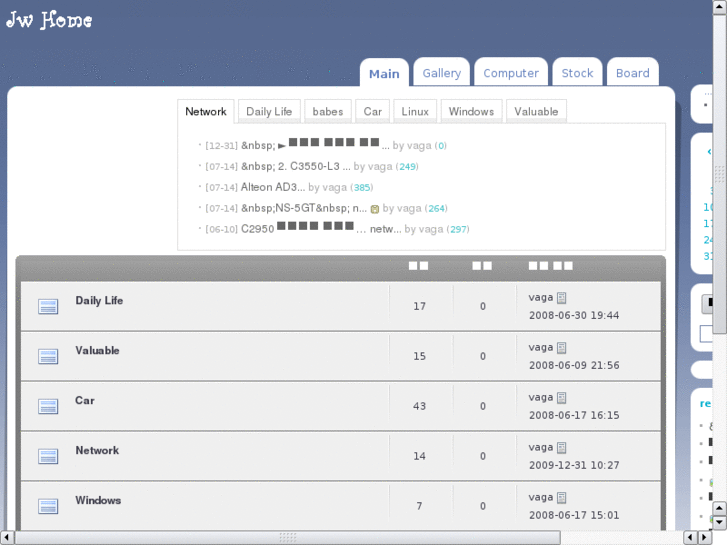Click the vertical scrollbar up arrow at top
727x545 pixels.
click(720, 7)
